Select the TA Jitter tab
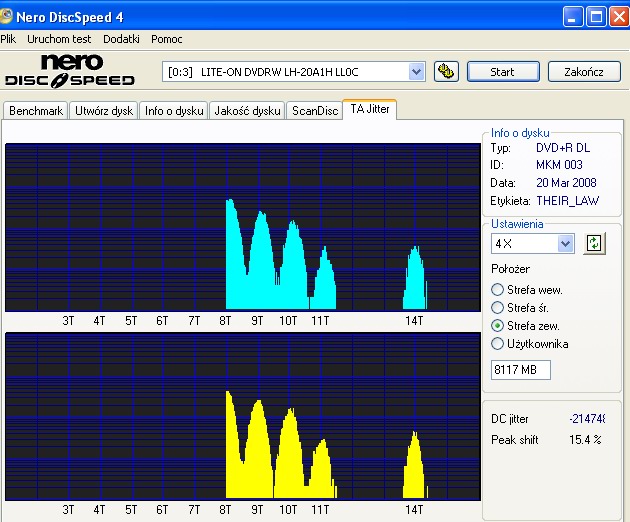Screen dimensions: 630x522 [x=370, y=109]
